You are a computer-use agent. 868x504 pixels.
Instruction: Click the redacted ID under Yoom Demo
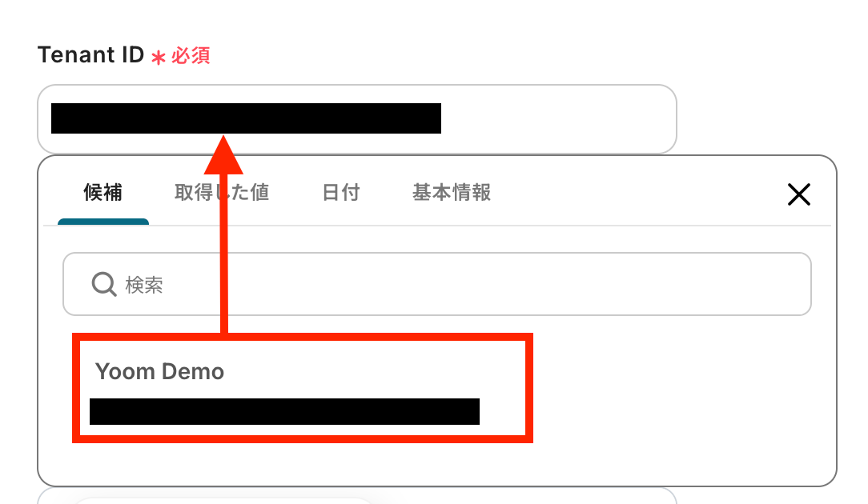[284, 412]
